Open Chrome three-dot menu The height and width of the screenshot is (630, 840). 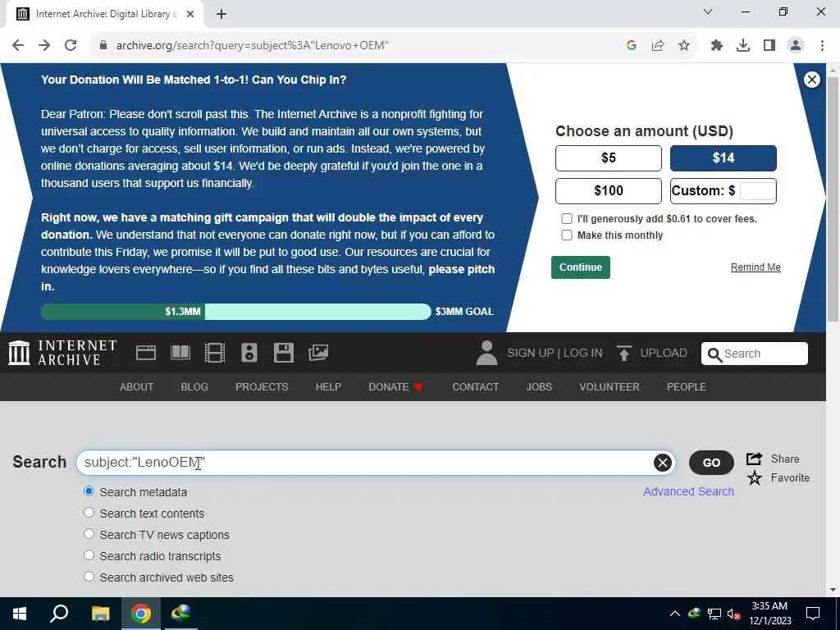(x=822, y=46)
